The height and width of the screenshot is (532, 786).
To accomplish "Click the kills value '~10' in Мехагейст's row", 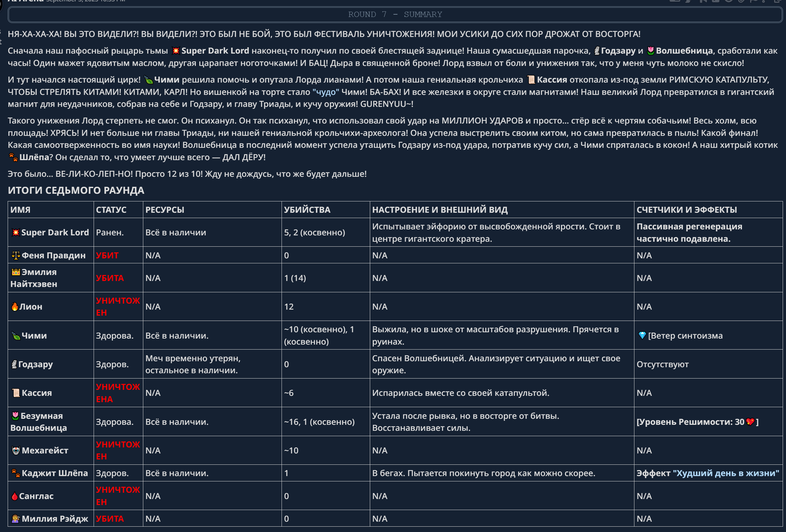I will (x=291, y=450).
